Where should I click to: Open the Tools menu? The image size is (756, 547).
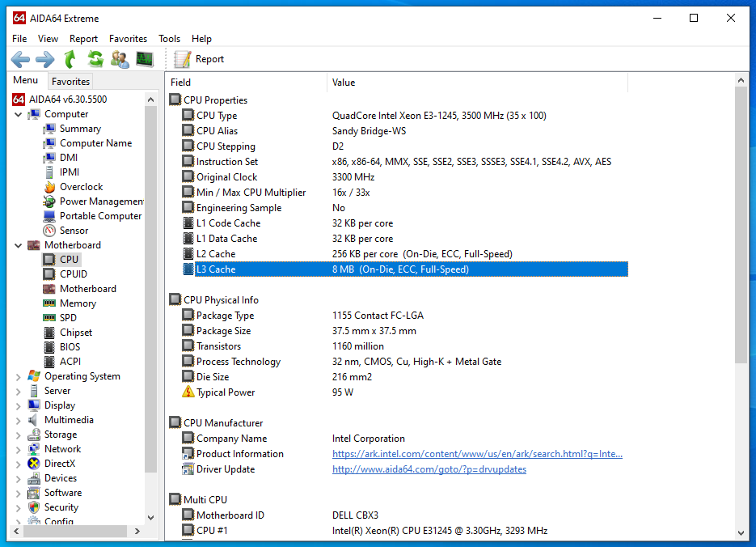(x=169, y=39)
